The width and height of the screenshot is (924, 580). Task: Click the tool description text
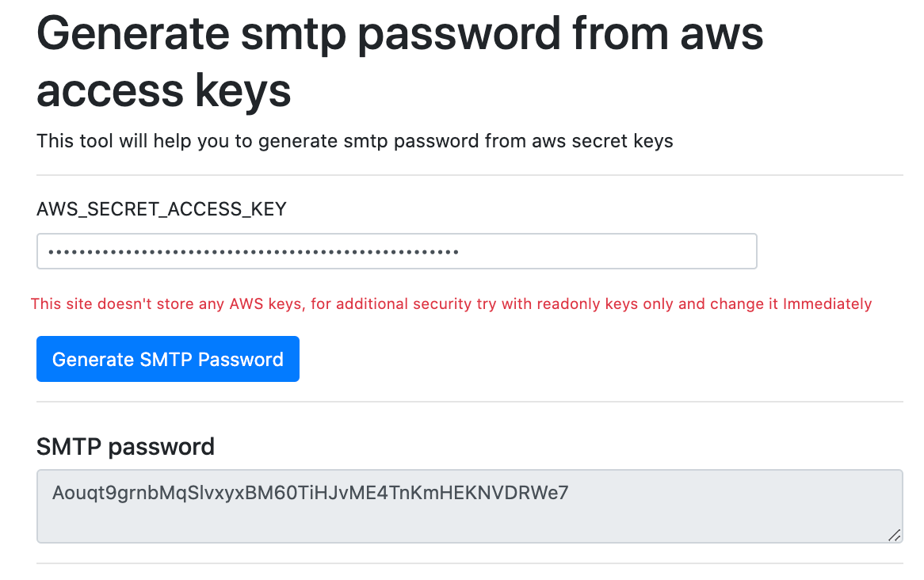(354, 140)
